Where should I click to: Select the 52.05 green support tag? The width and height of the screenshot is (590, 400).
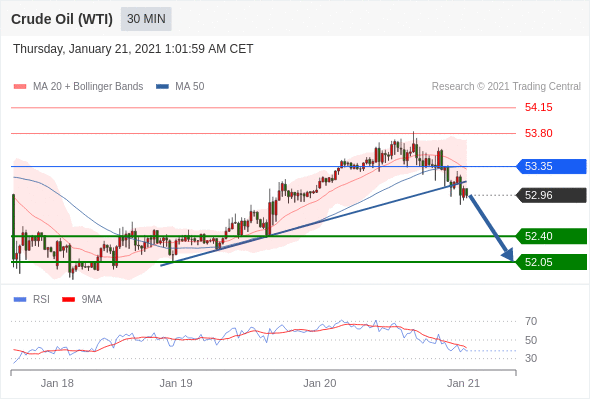551,262
